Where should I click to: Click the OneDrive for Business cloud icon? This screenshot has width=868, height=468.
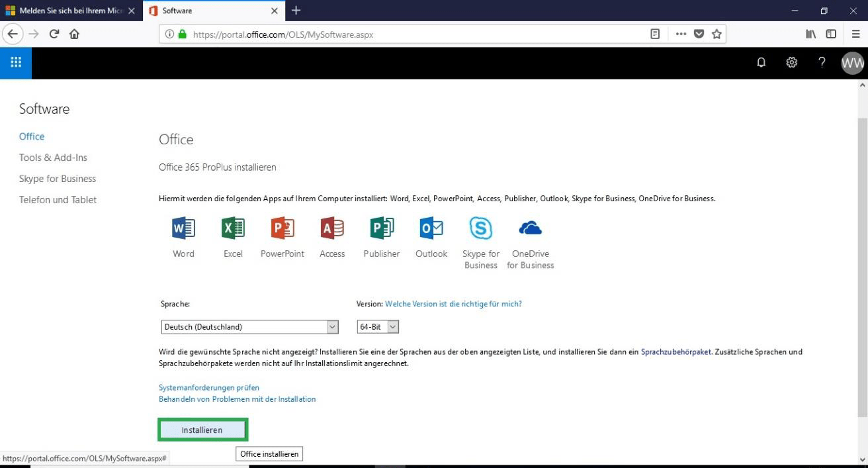pyautogui.click(x=531, y=228)
